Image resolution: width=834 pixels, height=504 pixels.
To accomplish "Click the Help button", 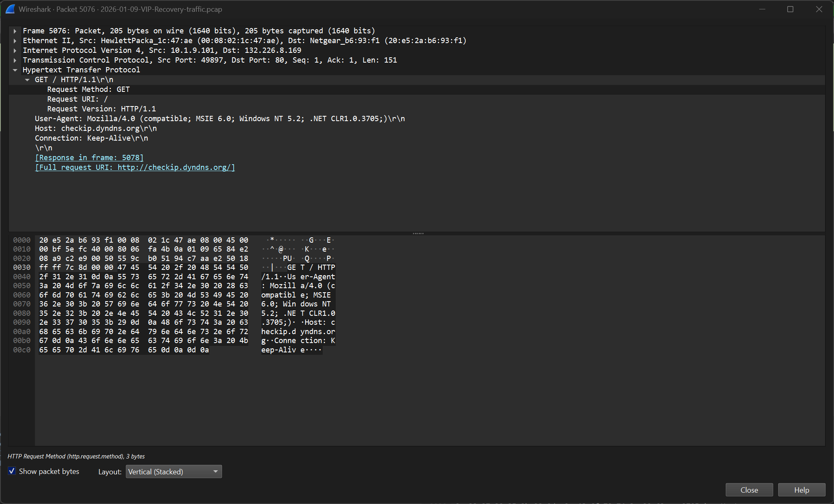I will [801, 490].
